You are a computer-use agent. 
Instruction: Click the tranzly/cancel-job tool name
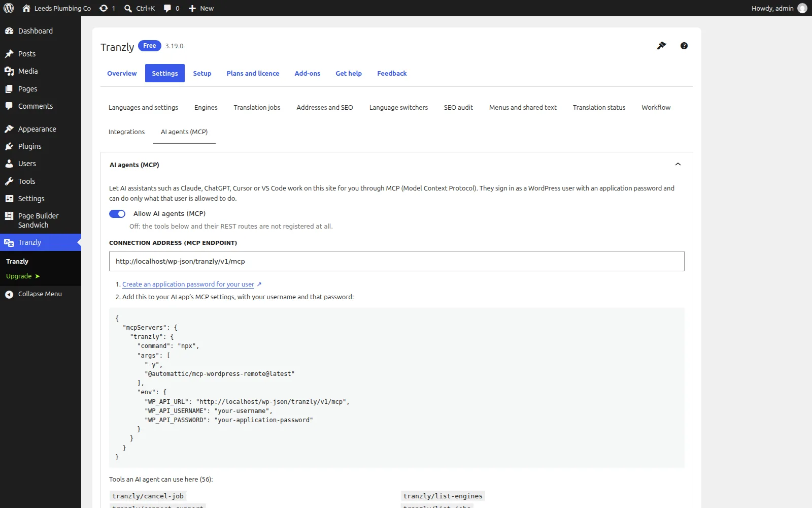[148, 496]
